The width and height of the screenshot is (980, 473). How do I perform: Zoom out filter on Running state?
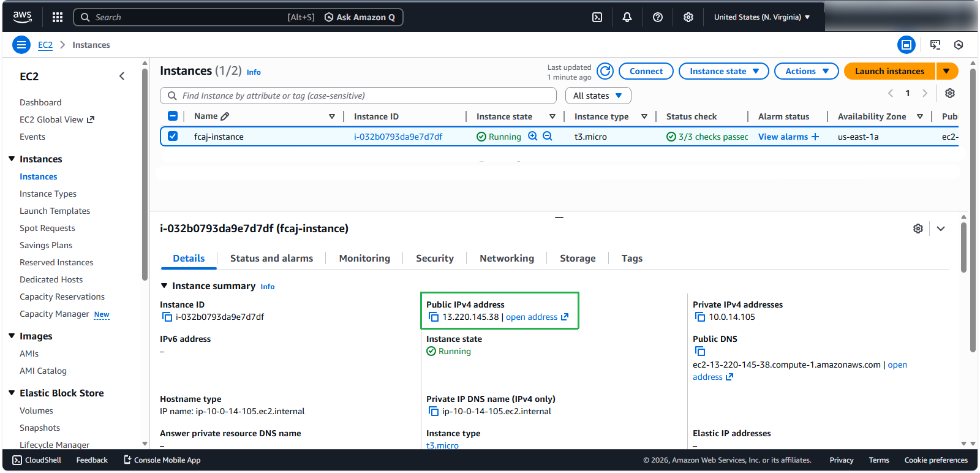click(x=548, y=136)
